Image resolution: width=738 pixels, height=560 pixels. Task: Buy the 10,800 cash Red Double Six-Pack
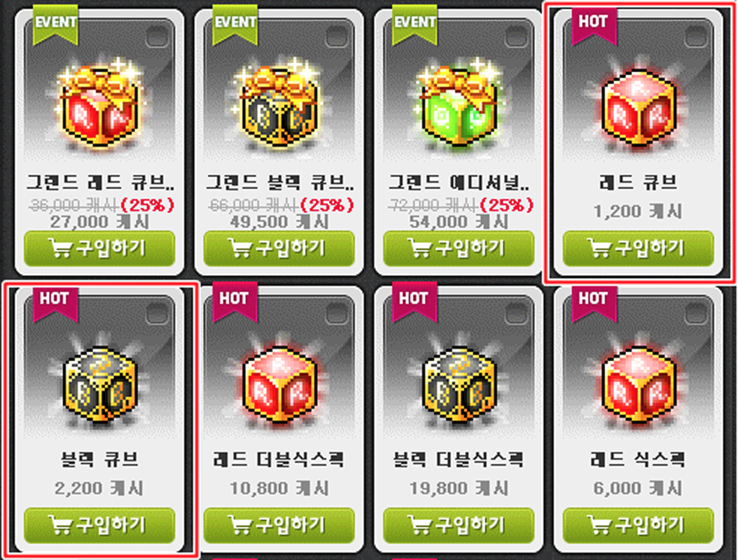279,525
